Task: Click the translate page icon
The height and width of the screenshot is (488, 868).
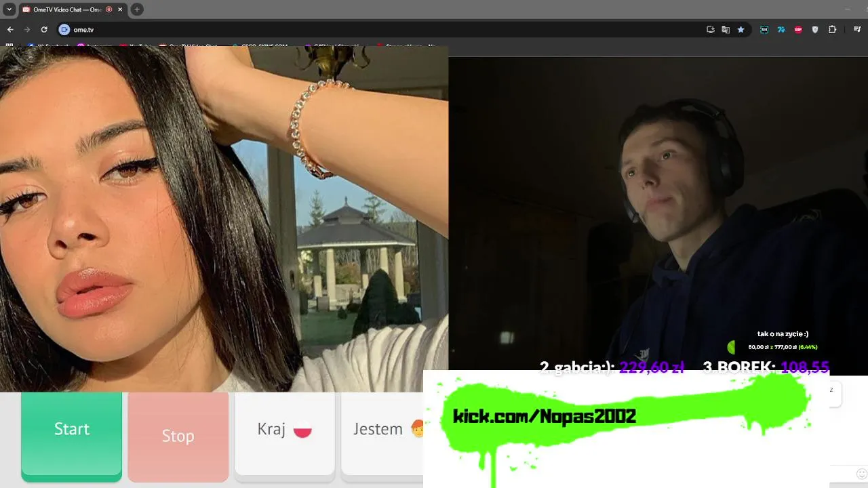Action: pyautogui.click(x=726, y=30)
